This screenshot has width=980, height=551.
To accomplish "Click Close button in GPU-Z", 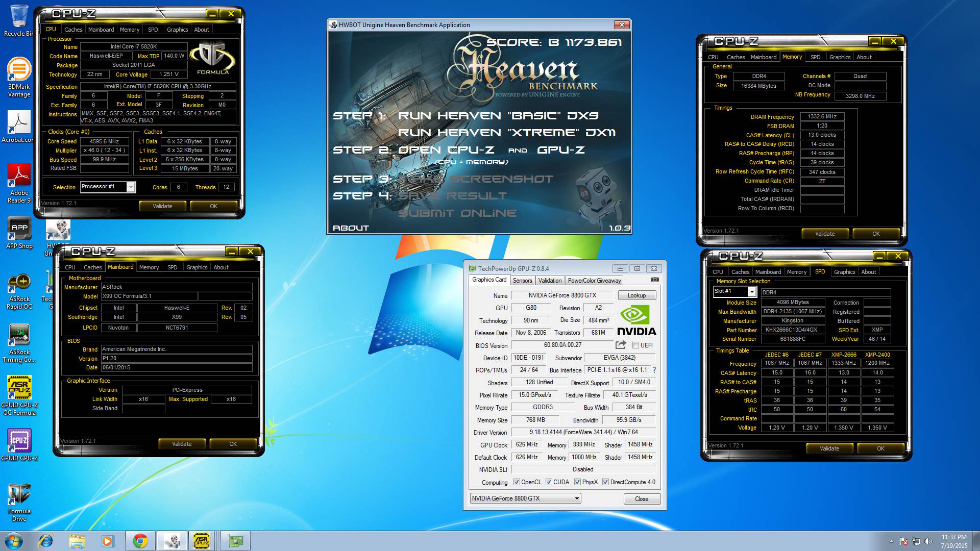I will pyautogui.click(x=642, y=499).
